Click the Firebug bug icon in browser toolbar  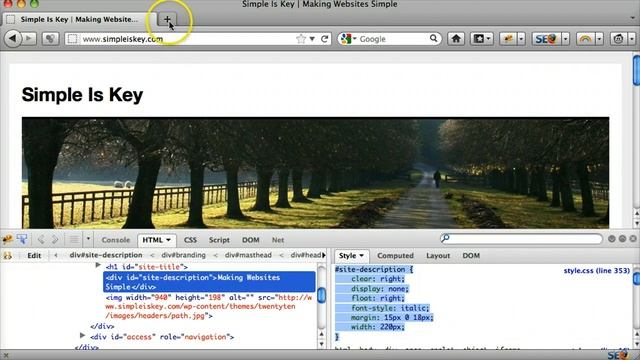509,39
